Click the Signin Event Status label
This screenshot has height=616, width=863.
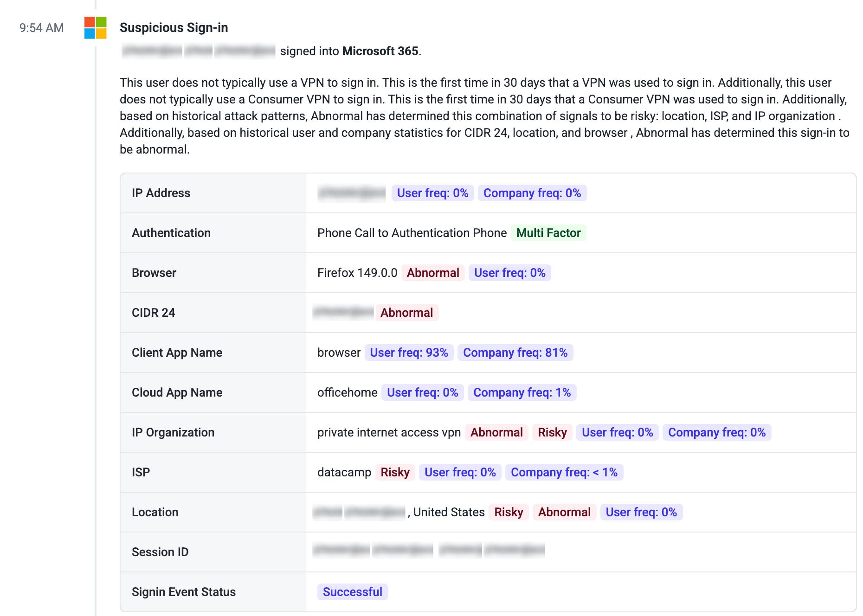pos(184,592)
